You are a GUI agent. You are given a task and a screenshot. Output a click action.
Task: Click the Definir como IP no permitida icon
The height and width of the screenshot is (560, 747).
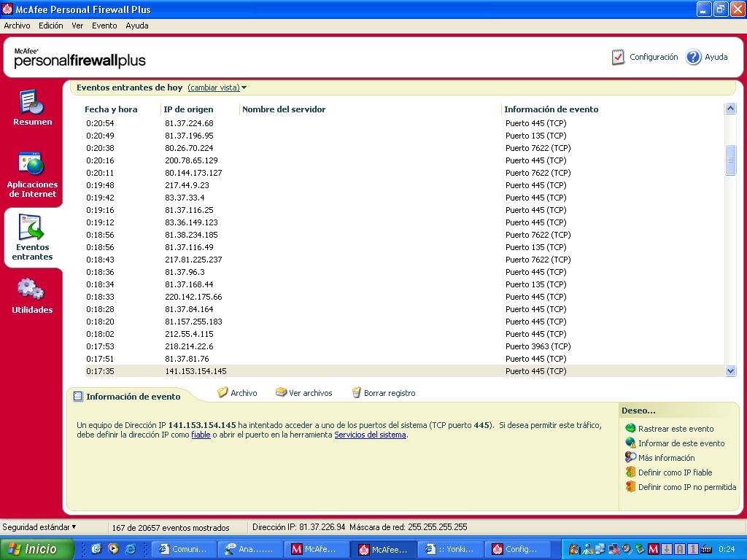tap(630, 486)
